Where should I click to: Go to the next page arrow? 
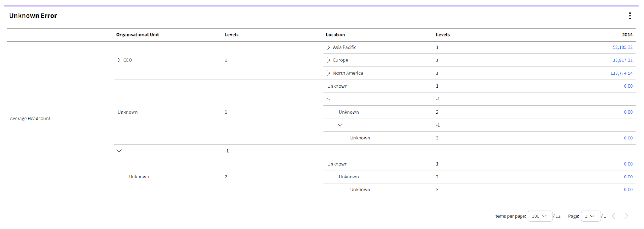626,216
